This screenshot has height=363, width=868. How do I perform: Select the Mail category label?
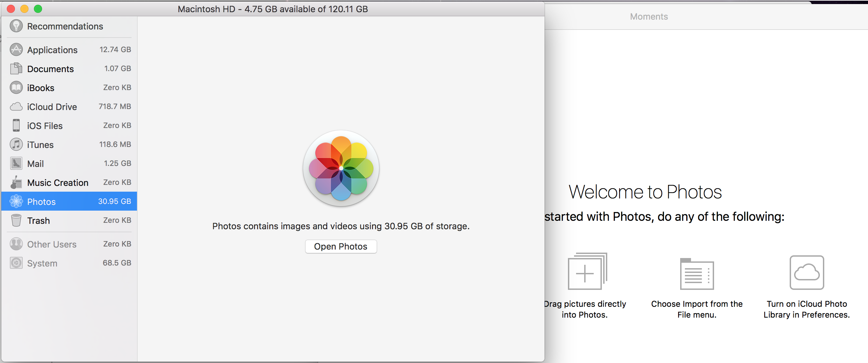36,164
